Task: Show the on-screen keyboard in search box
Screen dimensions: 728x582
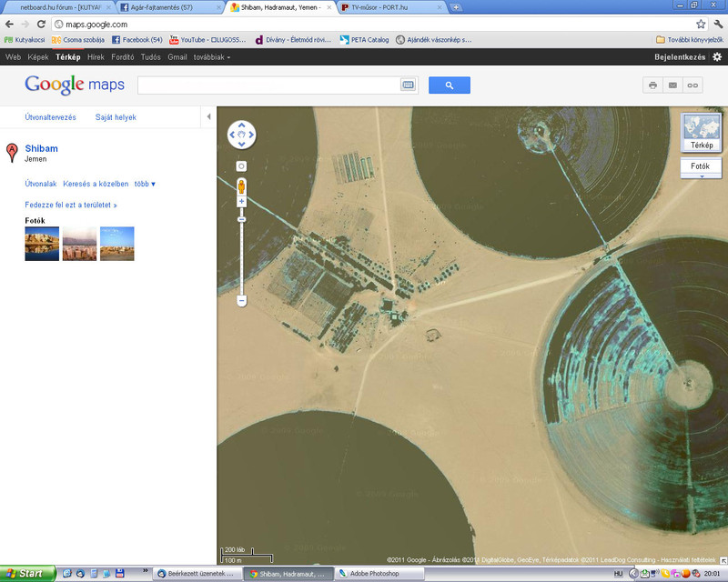Action: click(x=408, y=85)
